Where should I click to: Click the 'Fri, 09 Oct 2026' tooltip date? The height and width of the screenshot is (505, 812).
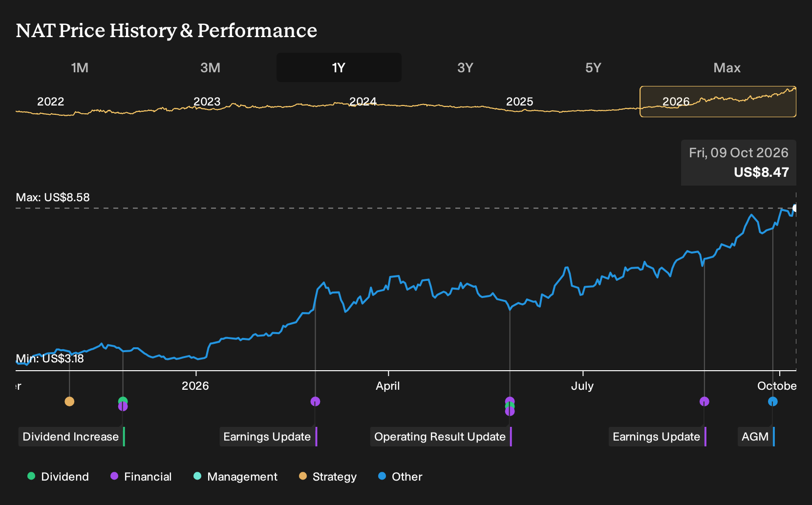pos(739,153)
